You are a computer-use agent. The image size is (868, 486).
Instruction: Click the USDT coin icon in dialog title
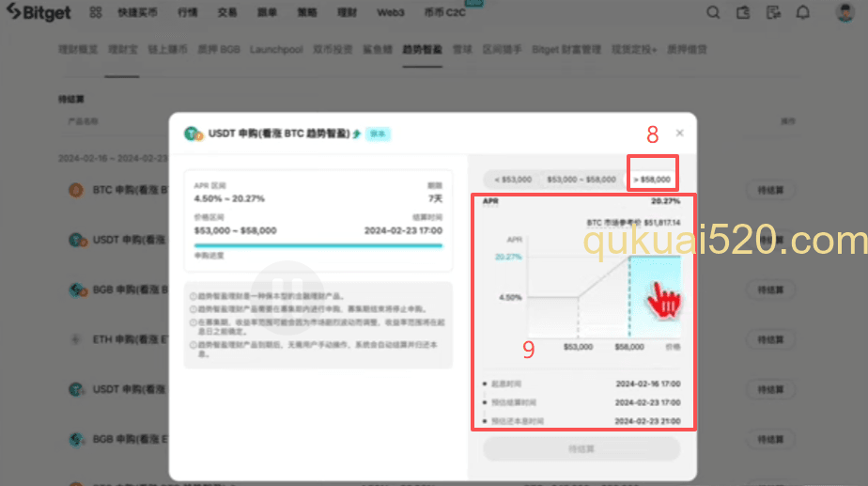click(x=194, y=133)
